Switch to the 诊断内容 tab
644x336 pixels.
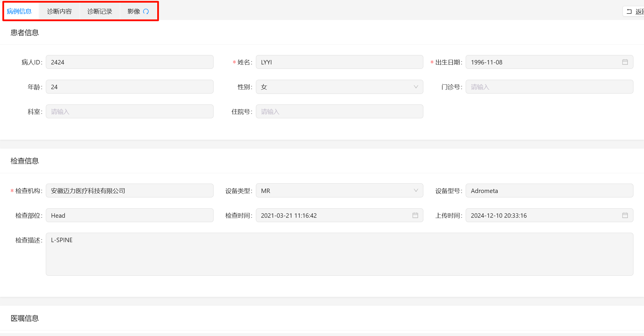tap(59, 11)
